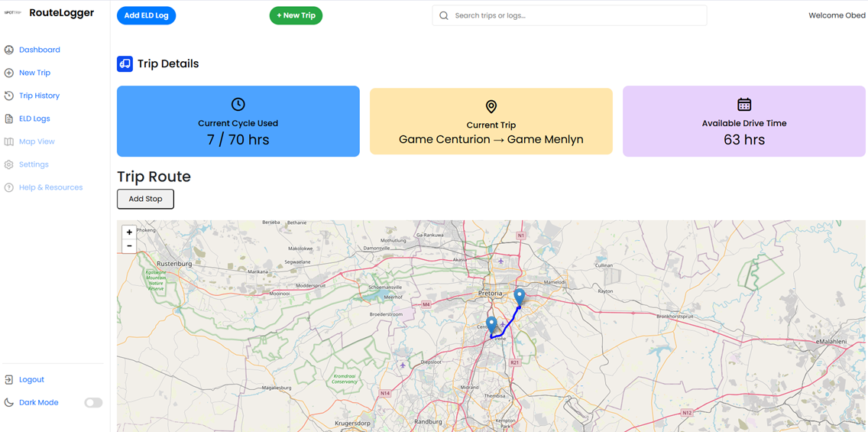Click the blue truck icon beside Trip Details
868x432 pixels.
click(125, 63)
